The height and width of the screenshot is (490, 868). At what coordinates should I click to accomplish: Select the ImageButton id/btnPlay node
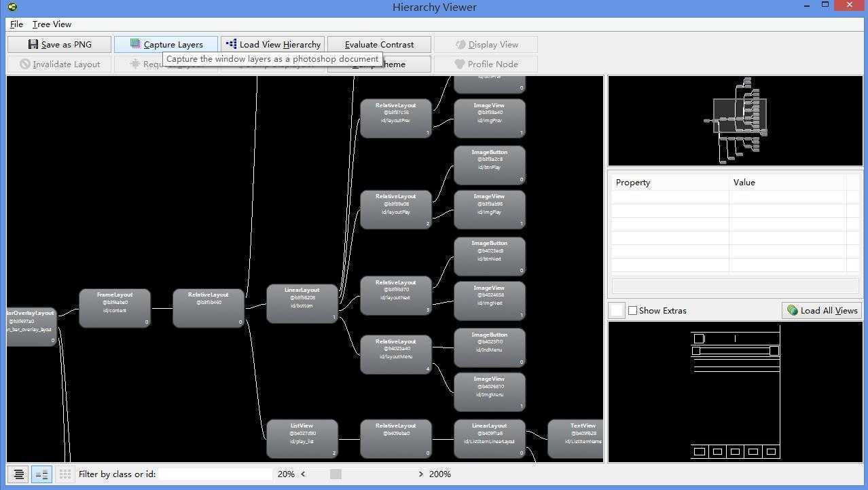(x=490, y=166)
